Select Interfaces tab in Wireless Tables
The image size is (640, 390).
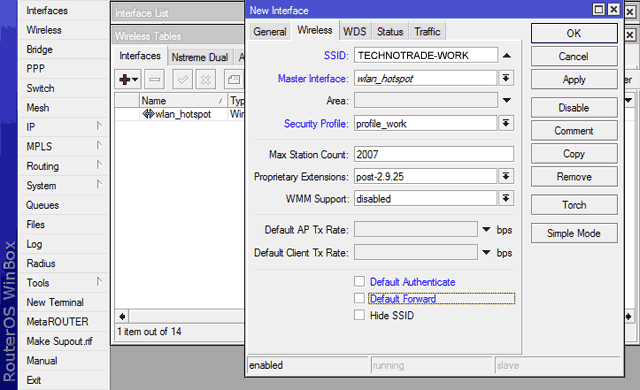(x=140, y=56)
